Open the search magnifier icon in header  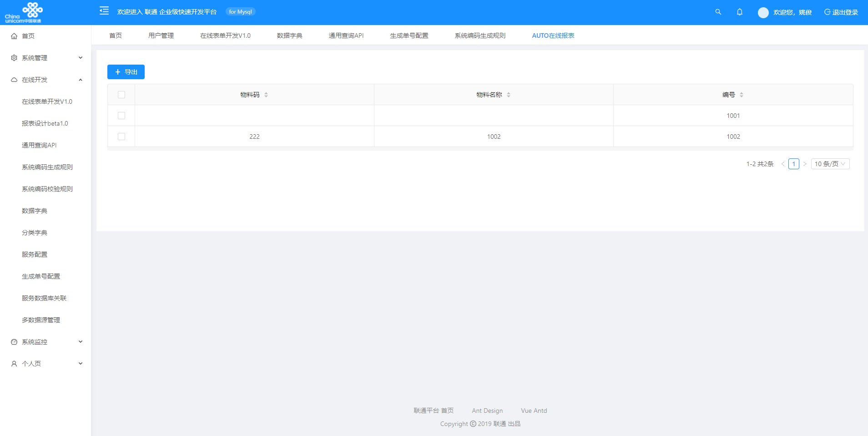click(718, 12)
